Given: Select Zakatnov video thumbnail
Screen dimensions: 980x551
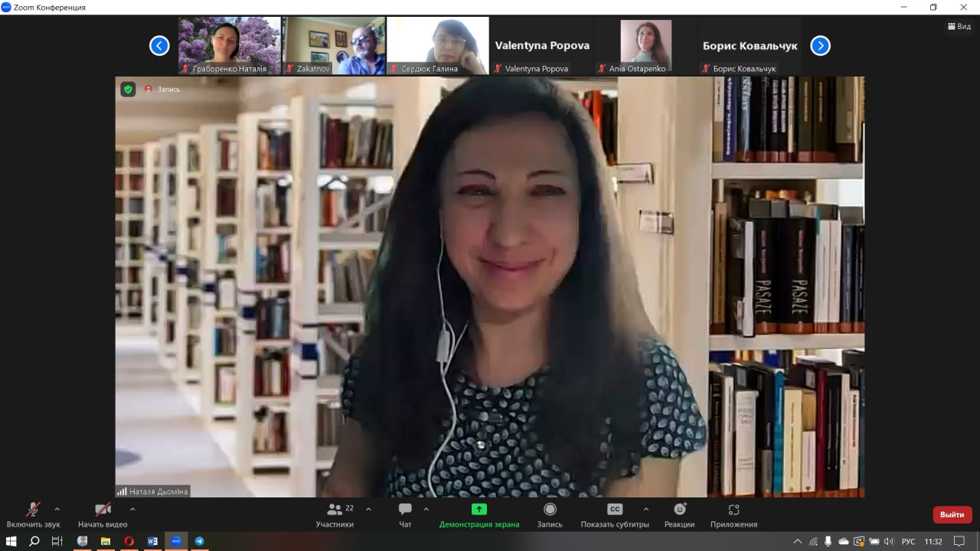Looking at the screenshot, I should coord(334,46).
